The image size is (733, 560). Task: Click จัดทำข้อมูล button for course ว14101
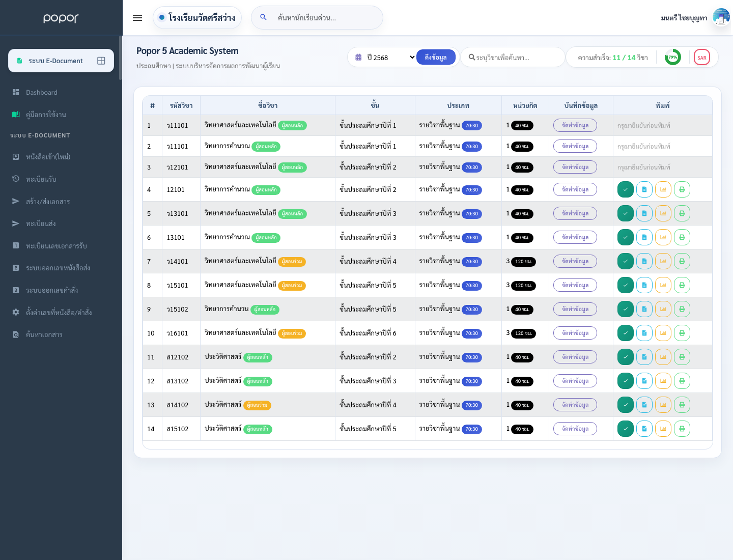click(575, 261)
